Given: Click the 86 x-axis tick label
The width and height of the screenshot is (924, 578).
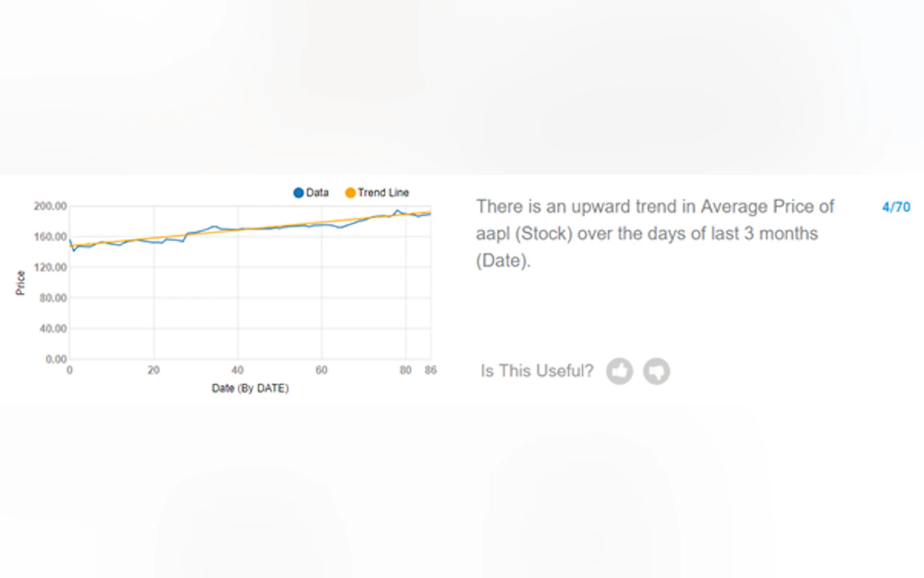Looking at the screenshot, I should point(430,370).
